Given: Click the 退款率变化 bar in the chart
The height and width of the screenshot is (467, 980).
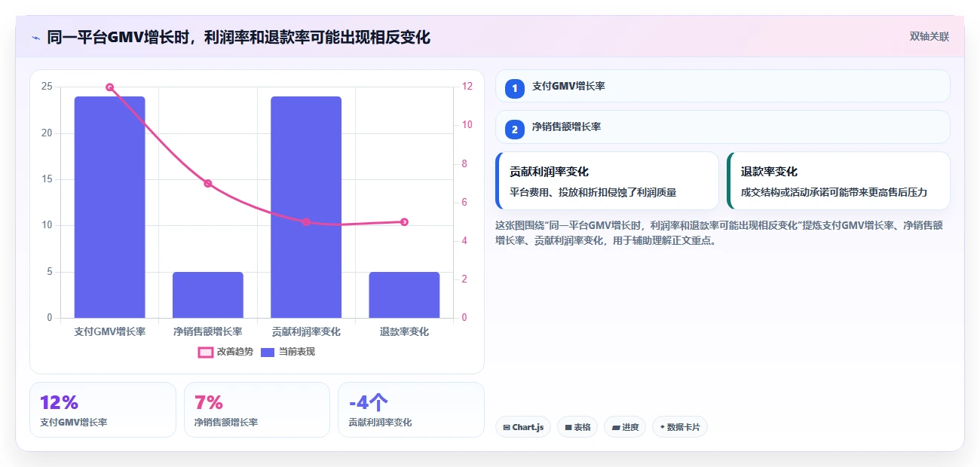Looking at the screenshot, I should click(404, 295).
